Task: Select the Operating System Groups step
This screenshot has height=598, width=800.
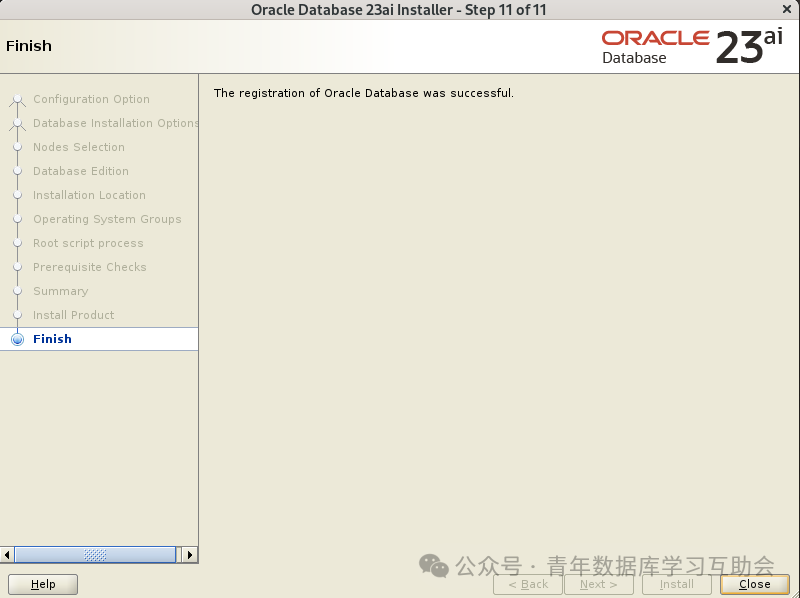Action: [x=107, y=219]
